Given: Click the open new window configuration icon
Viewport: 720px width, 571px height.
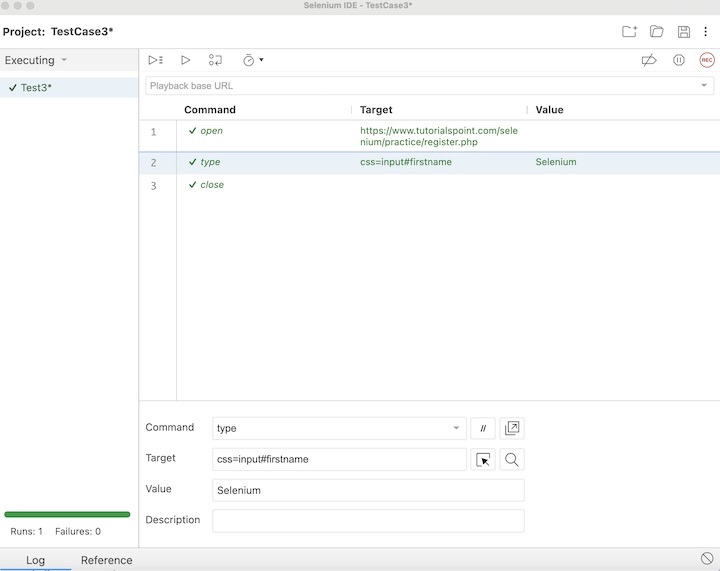Looking at the screenshot, I should [512, 428].
